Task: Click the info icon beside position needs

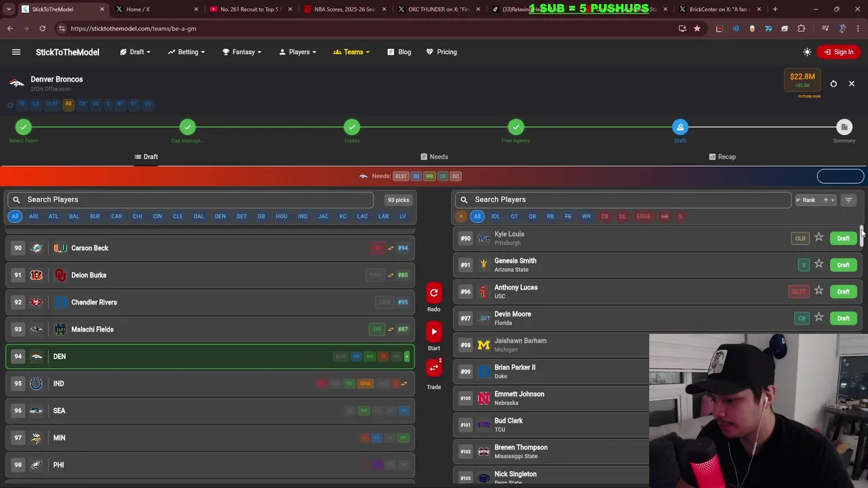Action: (x=10, y=104)
